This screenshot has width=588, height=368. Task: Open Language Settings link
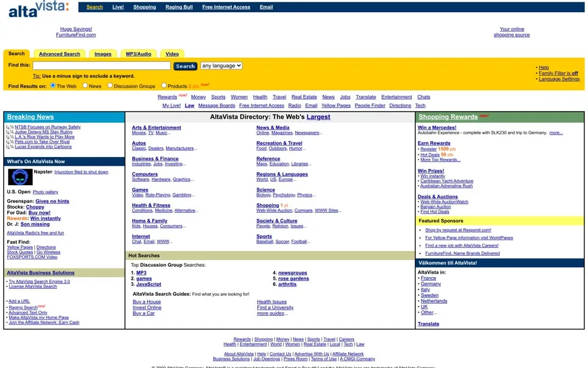point(559,79)
